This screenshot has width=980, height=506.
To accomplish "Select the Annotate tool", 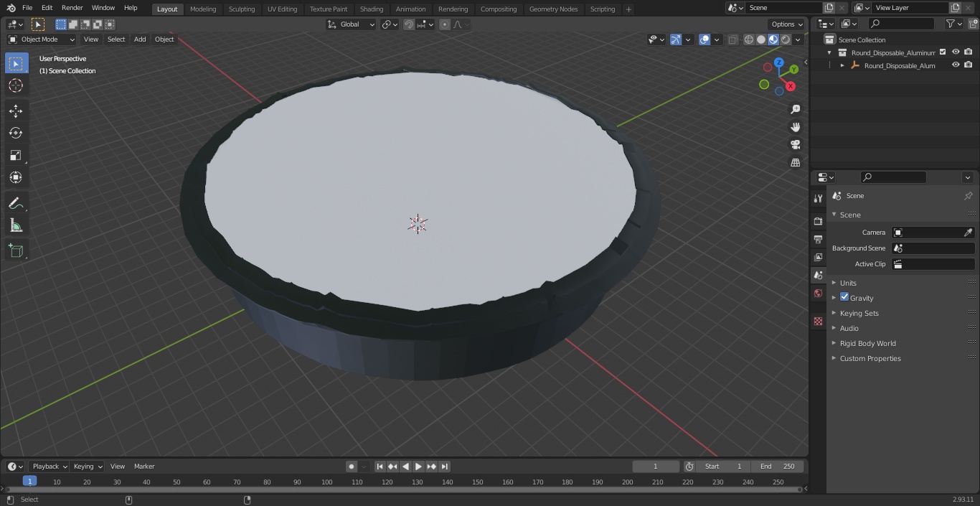I will pos(16,204).
